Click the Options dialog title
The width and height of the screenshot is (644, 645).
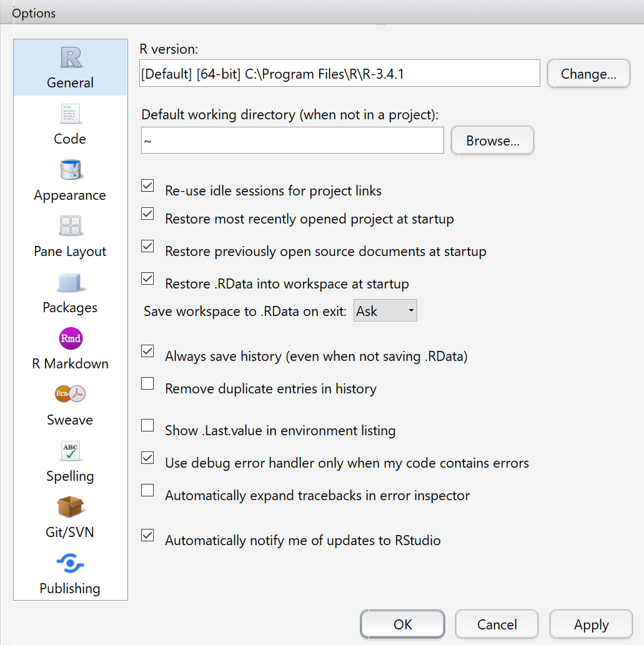coord(34,13)
